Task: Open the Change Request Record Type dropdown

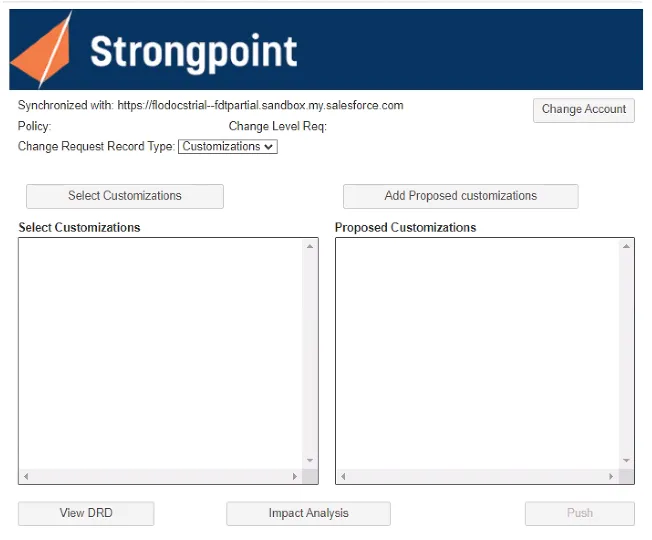Action: coord(228,146)
